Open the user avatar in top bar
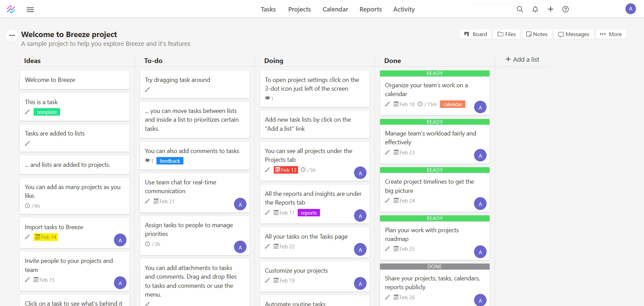 pyautogui.click(x=630, y=9)
